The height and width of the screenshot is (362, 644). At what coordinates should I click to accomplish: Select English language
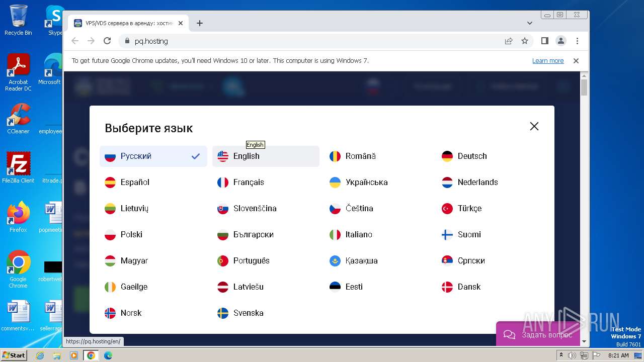tap(266, 156)
